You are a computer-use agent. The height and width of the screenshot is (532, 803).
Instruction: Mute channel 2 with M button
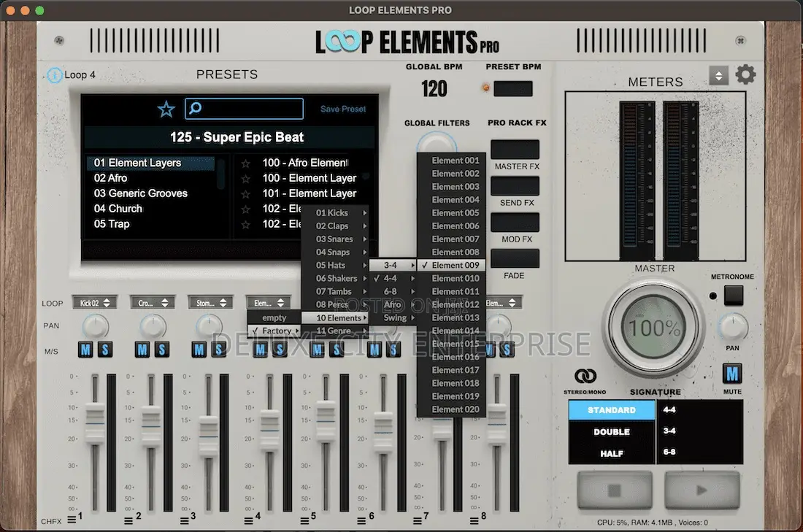point(142,350)
